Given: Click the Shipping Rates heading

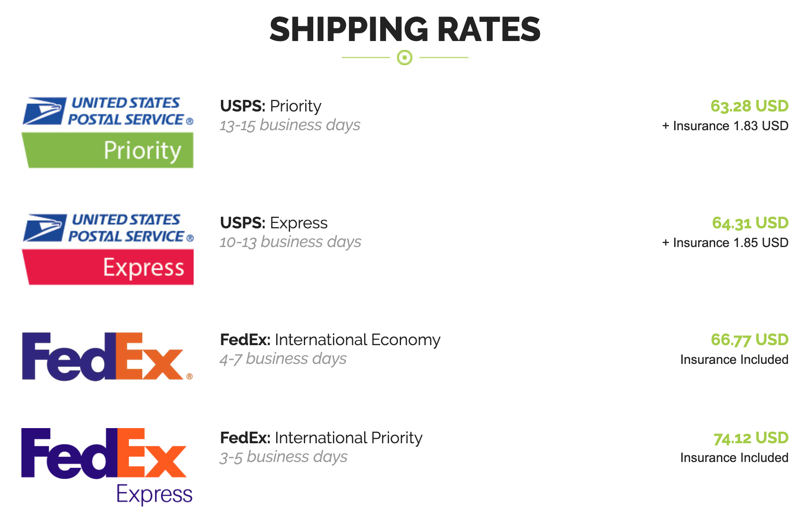Looking at the screenshot, I should click(405, 29).
